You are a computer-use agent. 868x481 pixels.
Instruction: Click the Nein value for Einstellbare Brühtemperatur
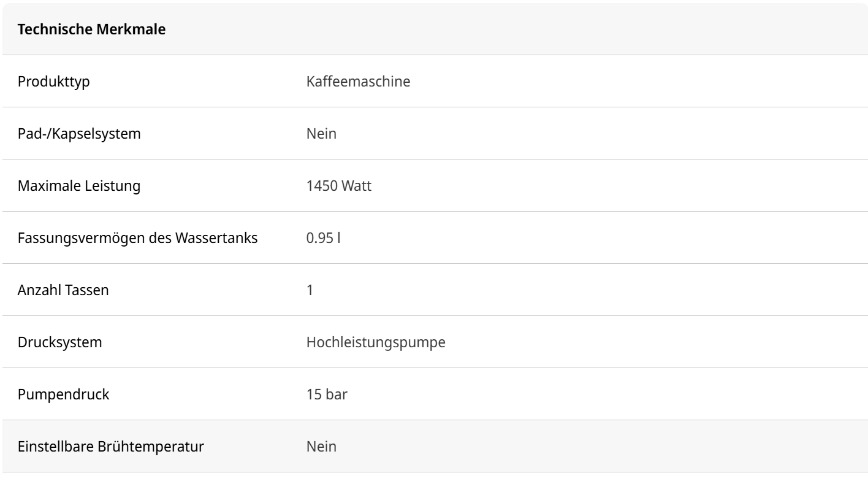pos(321,446)
